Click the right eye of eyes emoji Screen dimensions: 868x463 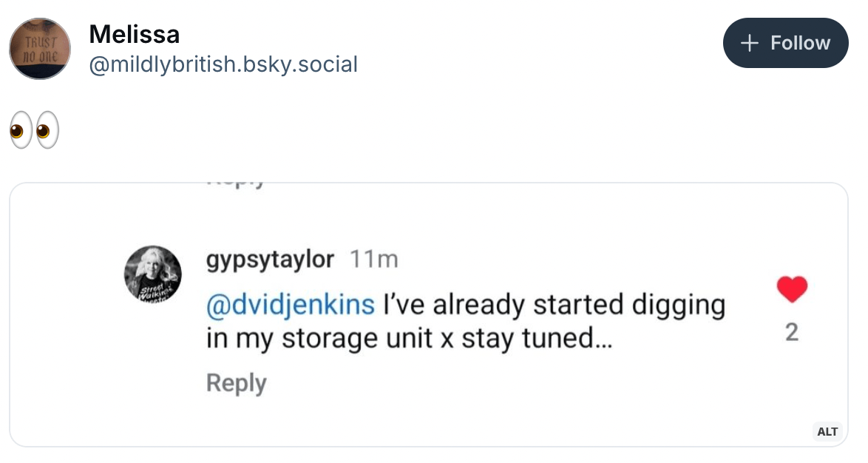47,132
